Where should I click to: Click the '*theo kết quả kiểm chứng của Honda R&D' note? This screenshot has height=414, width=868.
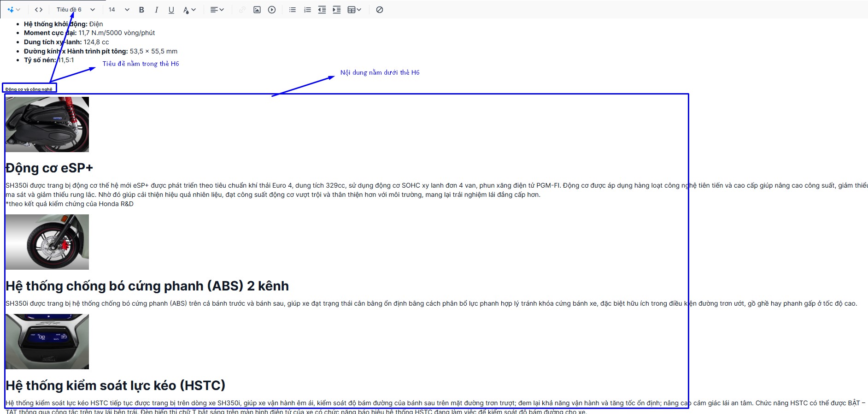[70, 204]
